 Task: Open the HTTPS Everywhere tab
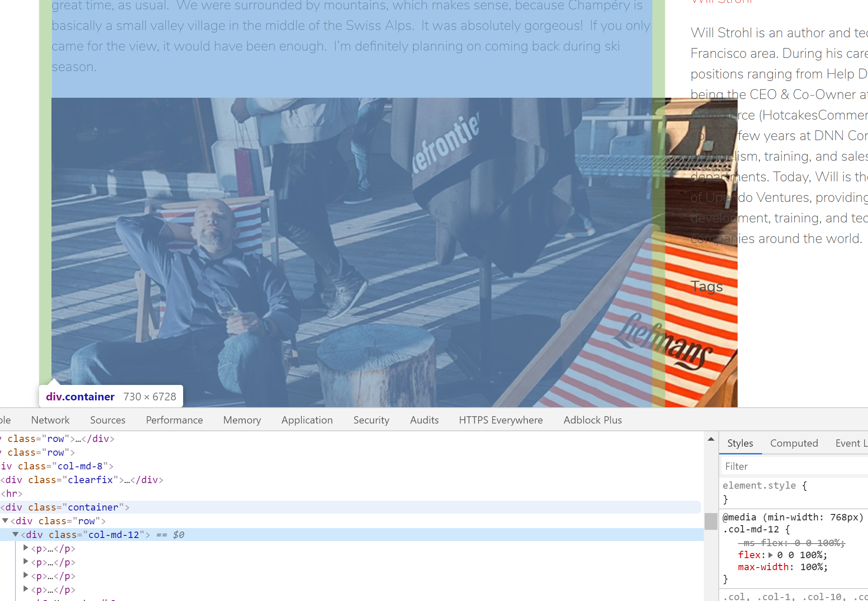tap(501, 420)
